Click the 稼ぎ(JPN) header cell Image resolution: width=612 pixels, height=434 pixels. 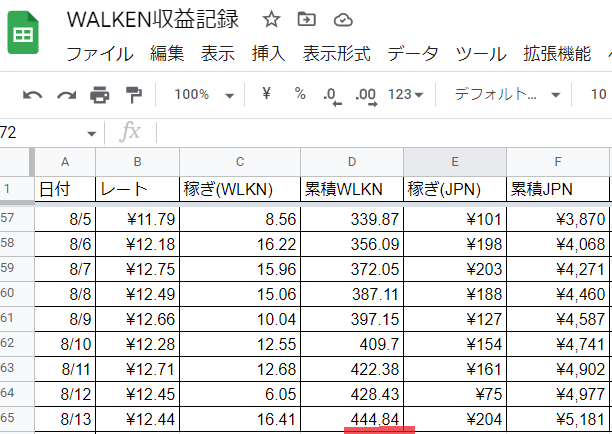pyautogui.click(x=455, y=189)
